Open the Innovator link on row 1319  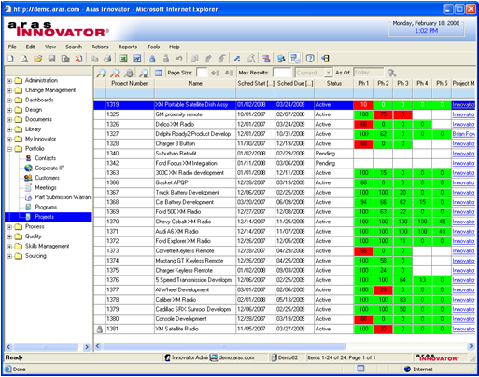[463, 105]
